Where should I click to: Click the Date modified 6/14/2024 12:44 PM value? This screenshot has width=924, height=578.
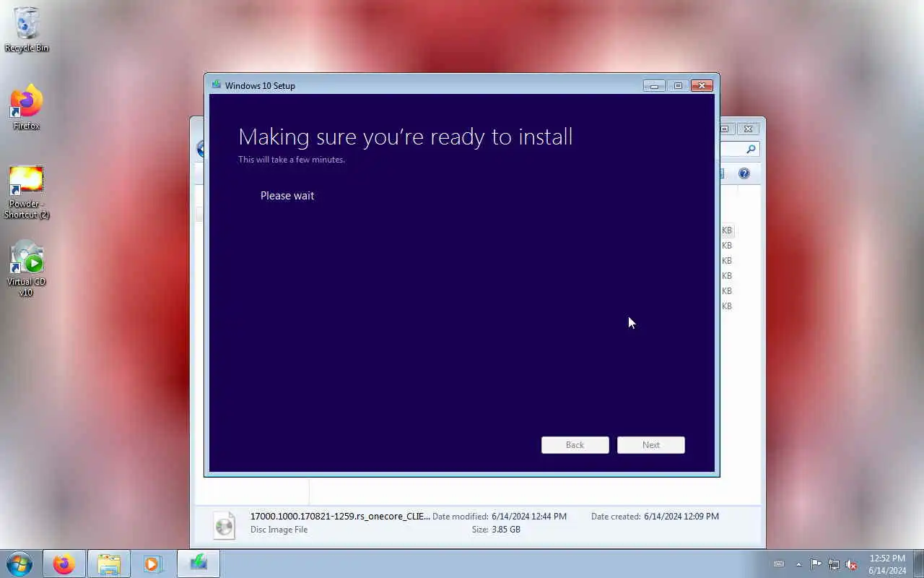coord(529,517)
